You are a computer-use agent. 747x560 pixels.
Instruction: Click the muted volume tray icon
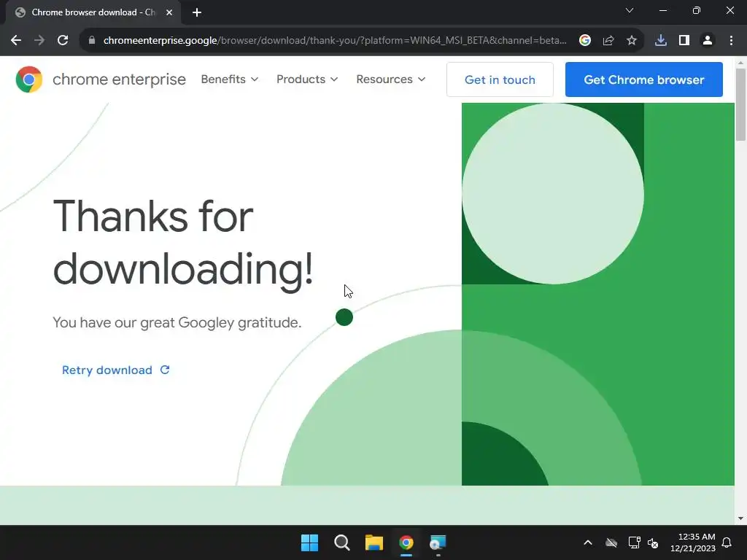[x=653, y=542]
